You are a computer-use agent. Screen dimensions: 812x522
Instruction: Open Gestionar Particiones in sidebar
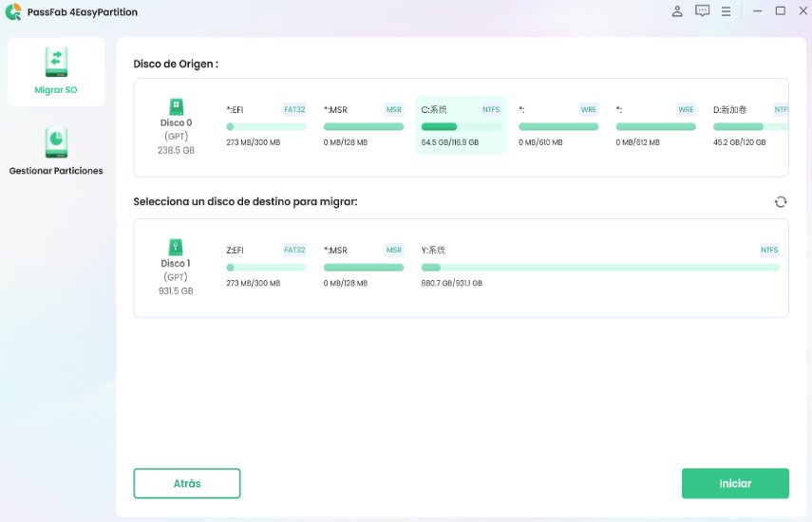(56, 152)
